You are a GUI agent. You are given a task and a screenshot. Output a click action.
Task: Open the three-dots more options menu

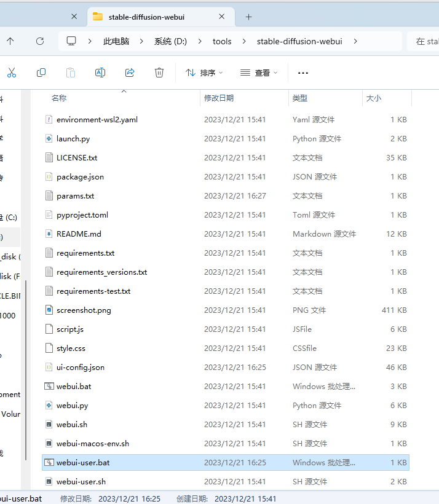tap(303, 73)
